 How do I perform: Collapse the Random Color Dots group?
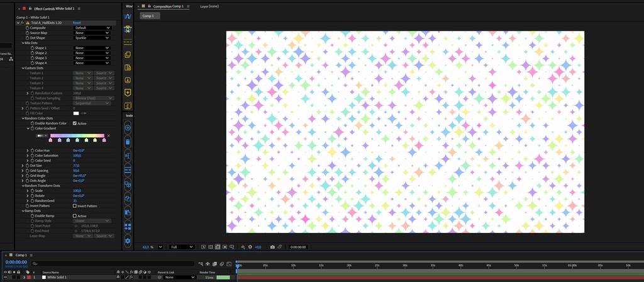(x=23, y=118)
